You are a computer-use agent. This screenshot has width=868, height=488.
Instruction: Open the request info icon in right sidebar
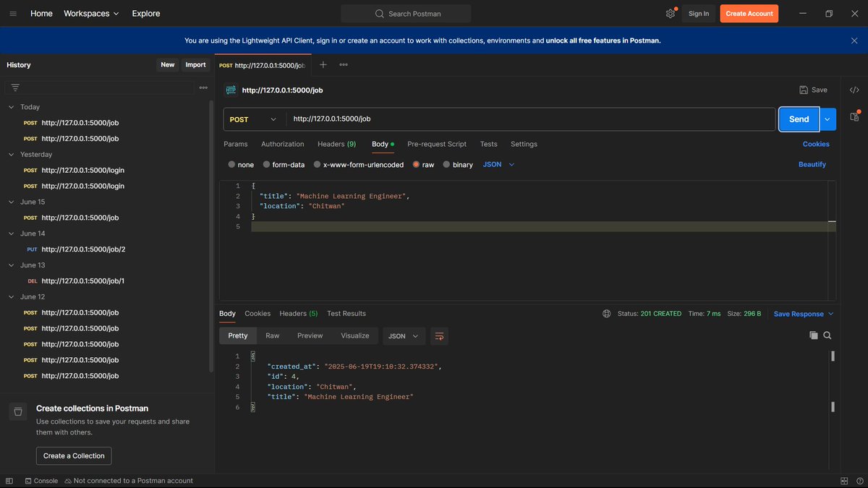pos(854,116)
